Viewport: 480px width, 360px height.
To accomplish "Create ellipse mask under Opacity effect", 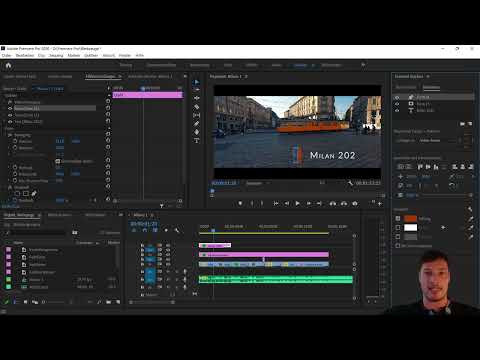I will [x=17, y=193].
